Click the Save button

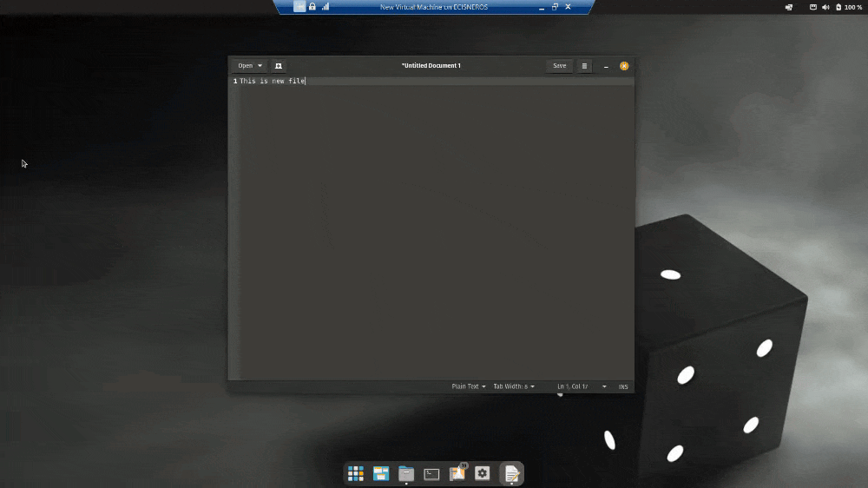coord(560,66)
